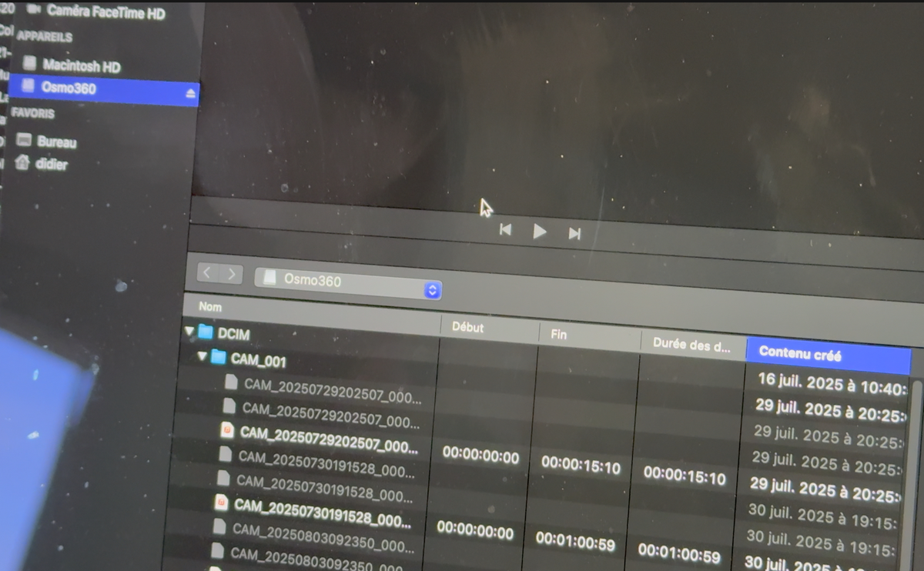This screenshot has width=924, height=571.
Task: Click the eject icon next to Osmo360
Action: pyautogui.click(x=190, y=93)
